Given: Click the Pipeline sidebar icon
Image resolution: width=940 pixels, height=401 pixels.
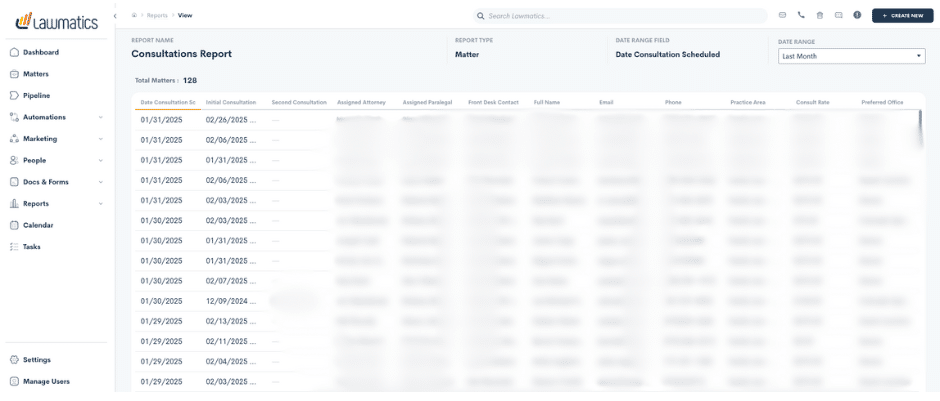Looking at the screenshot, I should point(14,95).
